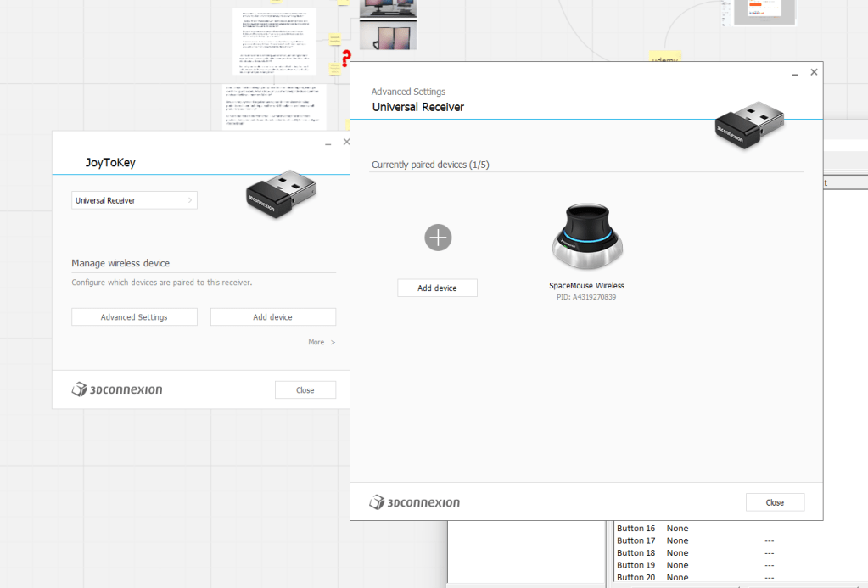Click the Add device button in Advanced Settings
This screenshot has width=868, height=588.
pyautogui.click(x=437, y=288)
